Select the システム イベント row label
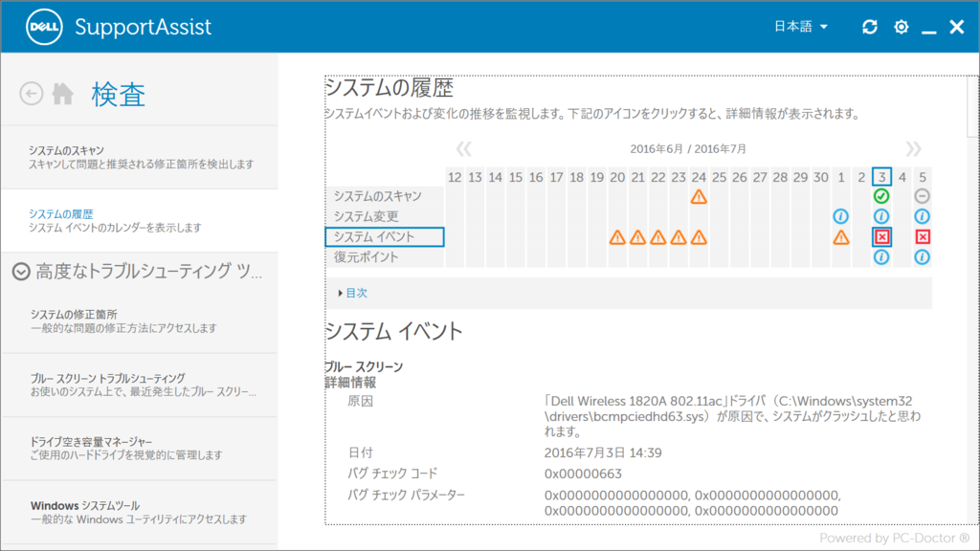The width and height of the screenshot is (980, 551). (x=385, y=237)
